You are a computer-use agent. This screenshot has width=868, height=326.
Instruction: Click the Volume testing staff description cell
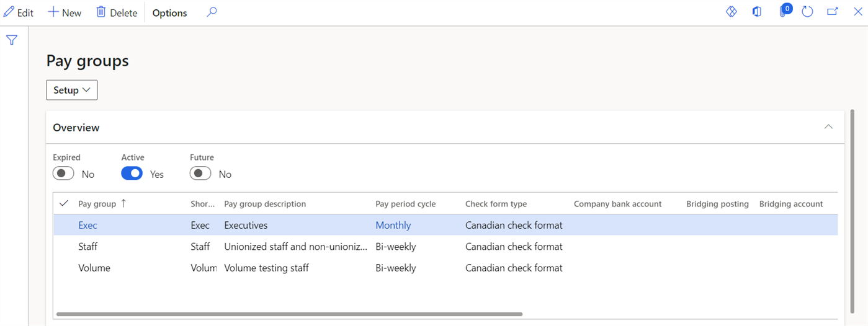[x=266, y=268]
